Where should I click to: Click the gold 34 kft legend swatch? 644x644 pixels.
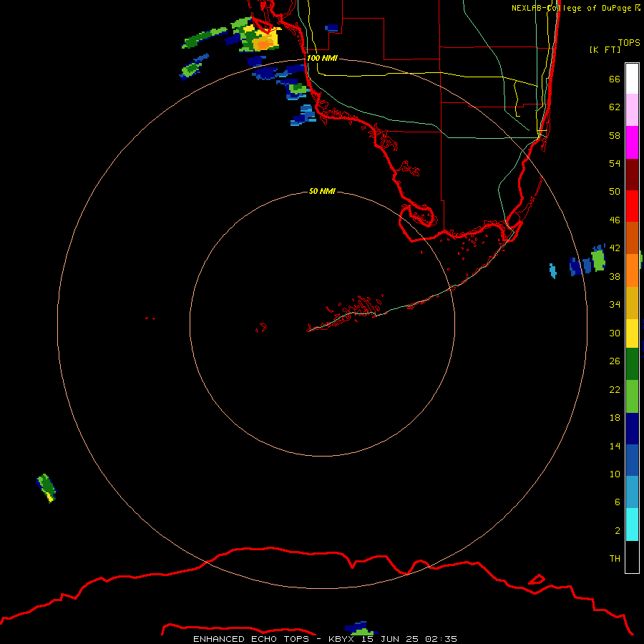(x=632, y=303)
